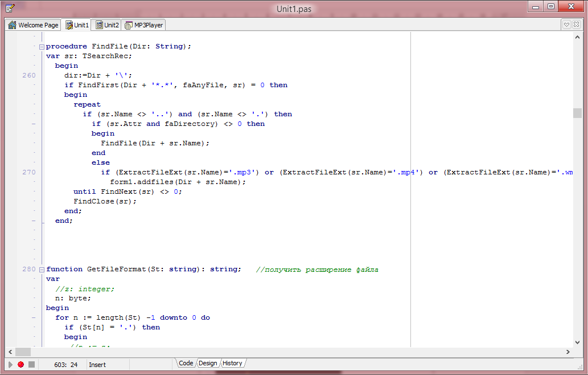Click the MP3Player project tab icon
588x375 pixels.
[x=129, y=25]
